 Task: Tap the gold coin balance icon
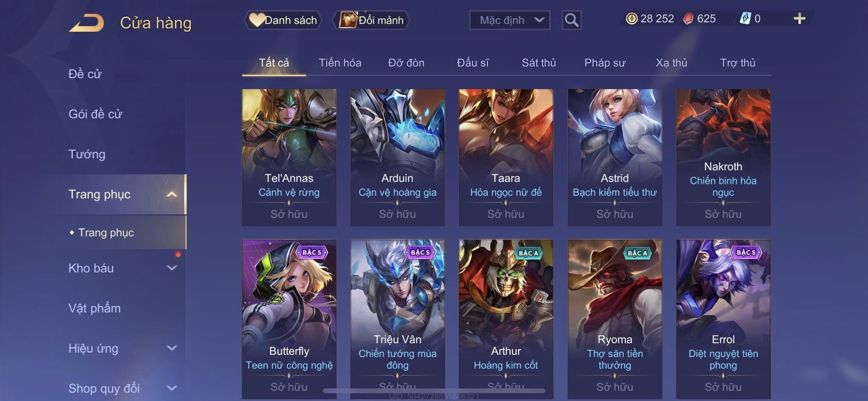pyautogui.click(x=632, y=19)
